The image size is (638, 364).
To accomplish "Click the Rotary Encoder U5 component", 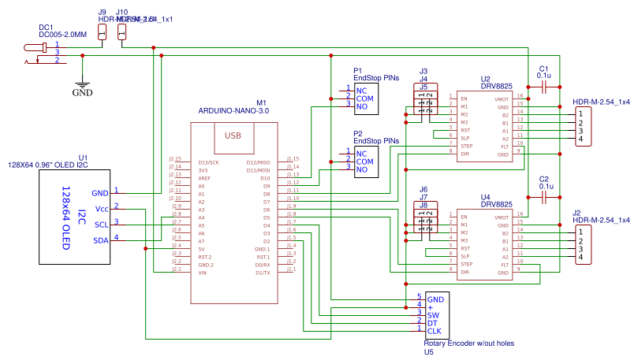I will click(x=437, y=315).
